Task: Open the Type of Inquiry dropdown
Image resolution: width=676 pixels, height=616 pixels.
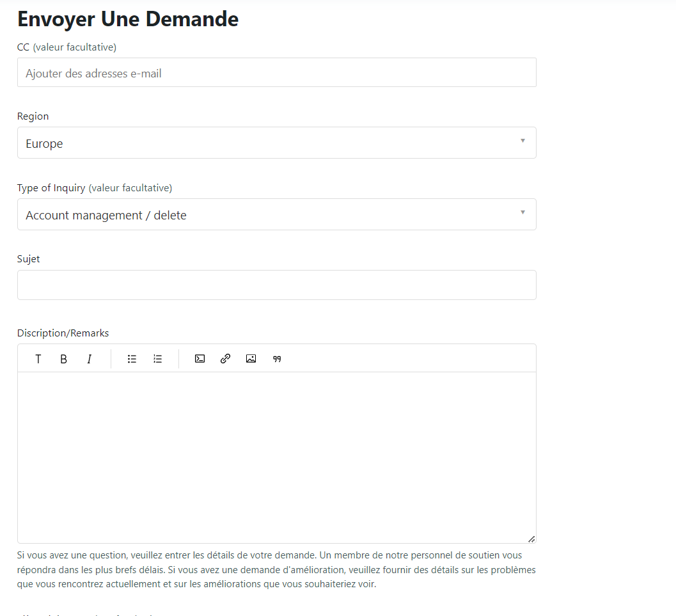Action: pyautogui.click(x=277, y=214)
